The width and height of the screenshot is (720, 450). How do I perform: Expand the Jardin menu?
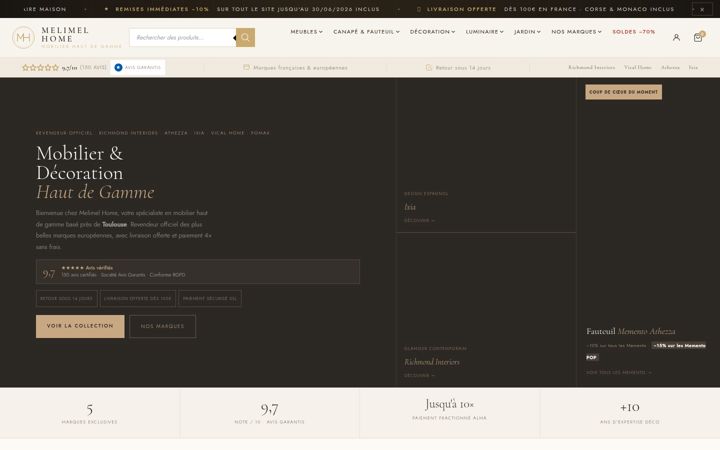click(527, 32)
